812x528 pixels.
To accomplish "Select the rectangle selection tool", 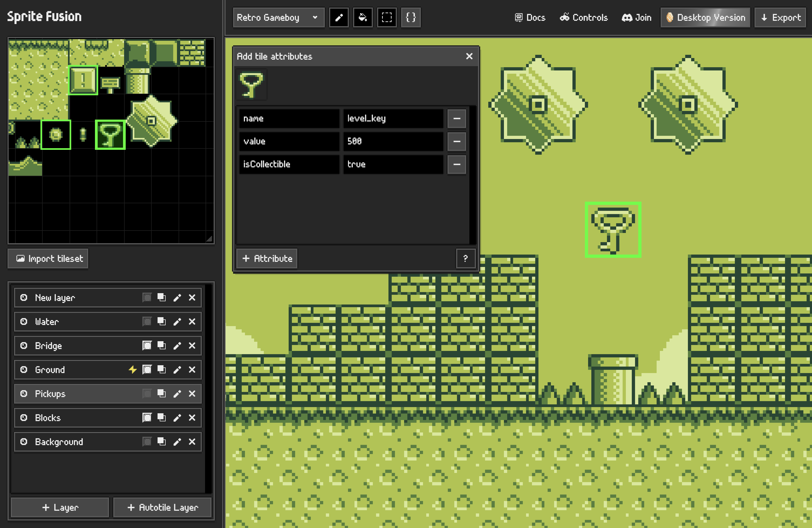I will pos(387,17).
